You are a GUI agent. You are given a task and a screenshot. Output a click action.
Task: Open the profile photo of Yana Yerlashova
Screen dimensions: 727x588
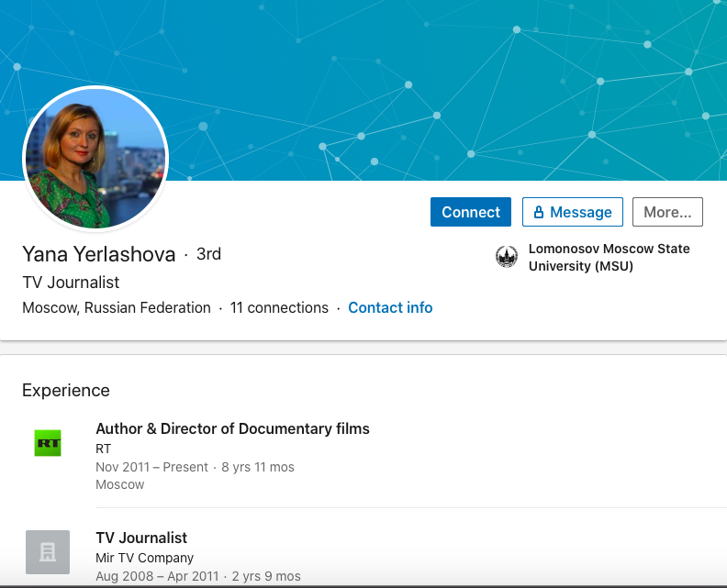click(95, 159)
